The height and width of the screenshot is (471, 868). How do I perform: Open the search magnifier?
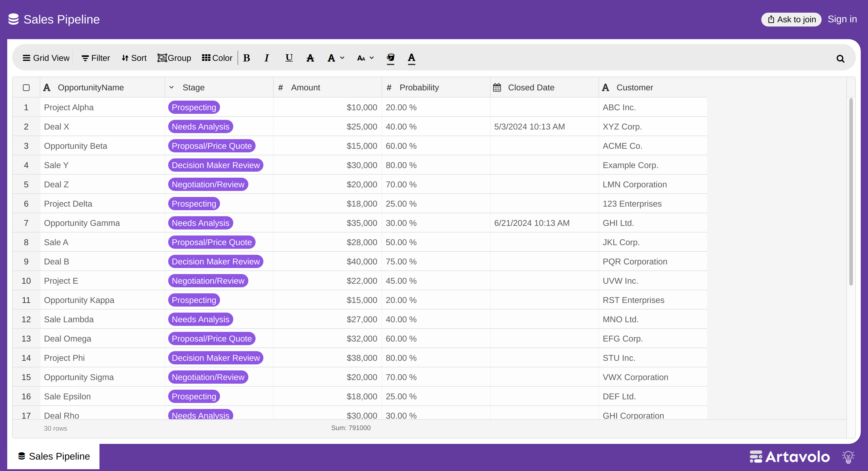840,59
